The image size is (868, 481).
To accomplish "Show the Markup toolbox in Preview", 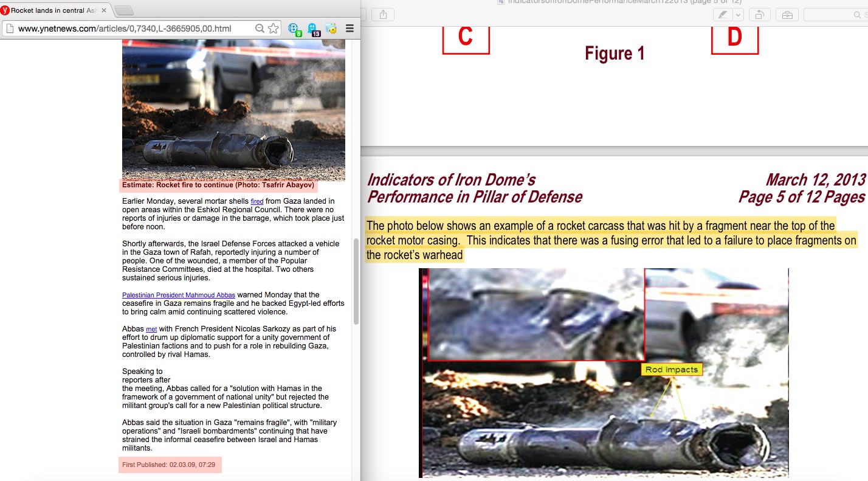I will (787, 15).
